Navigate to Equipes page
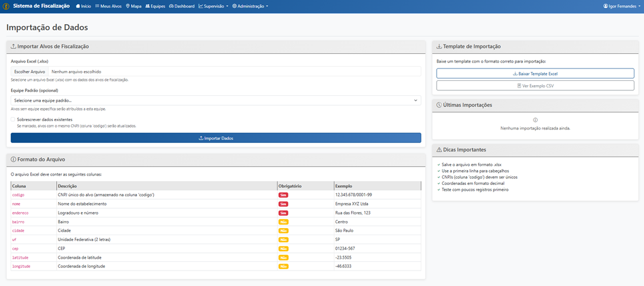 point(155,6)
